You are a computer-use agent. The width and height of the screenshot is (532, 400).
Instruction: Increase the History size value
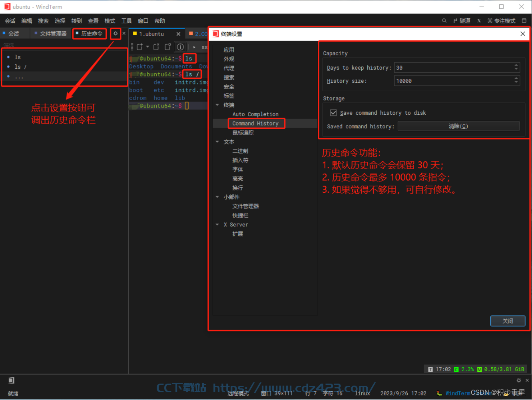(516, 78)
